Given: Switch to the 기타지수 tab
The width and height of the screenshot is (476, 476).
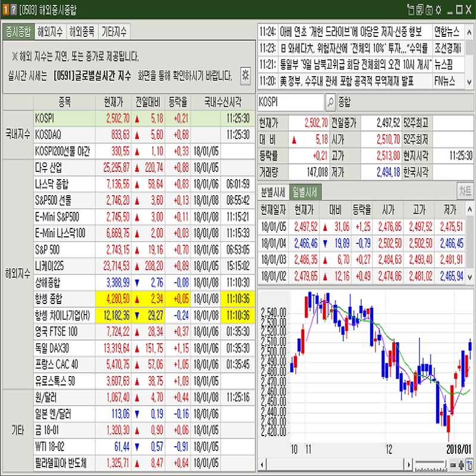Looking at the screenshot, I should click(x=114, y=32).
